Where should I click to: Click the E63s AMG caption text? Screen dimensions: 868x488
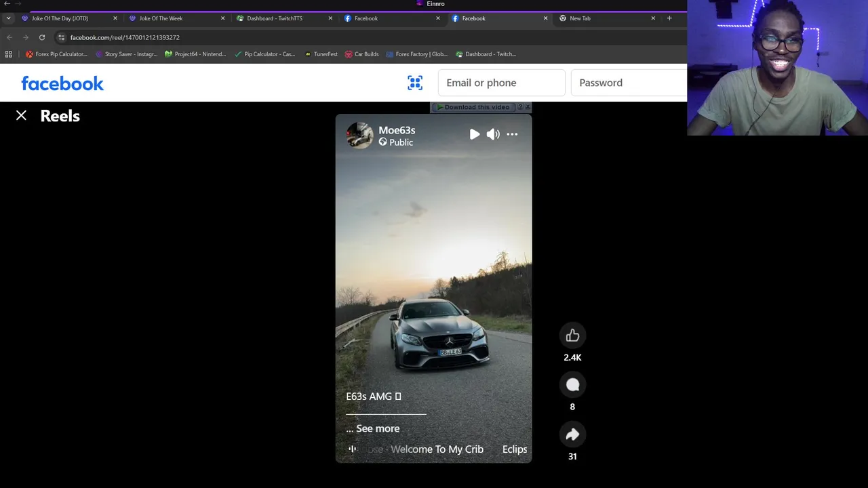pos(374,396)
